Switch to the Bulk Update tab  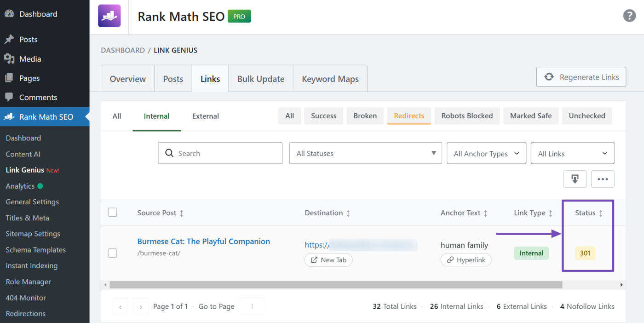tap(260, 78)
